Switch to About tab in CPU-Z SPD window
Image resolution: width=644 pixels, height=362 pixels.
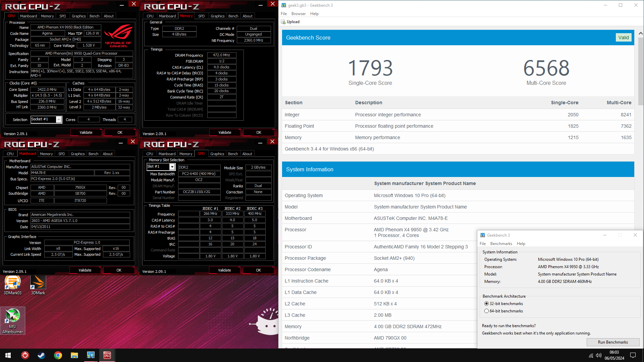coord(247,154)
